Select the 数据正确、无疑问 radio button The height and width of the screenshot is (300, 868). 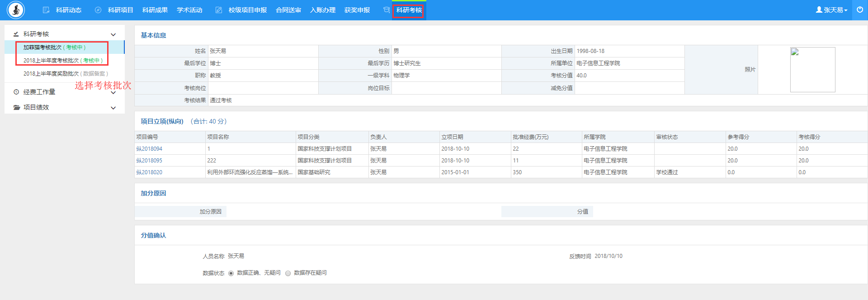click(x=231, y=273)
